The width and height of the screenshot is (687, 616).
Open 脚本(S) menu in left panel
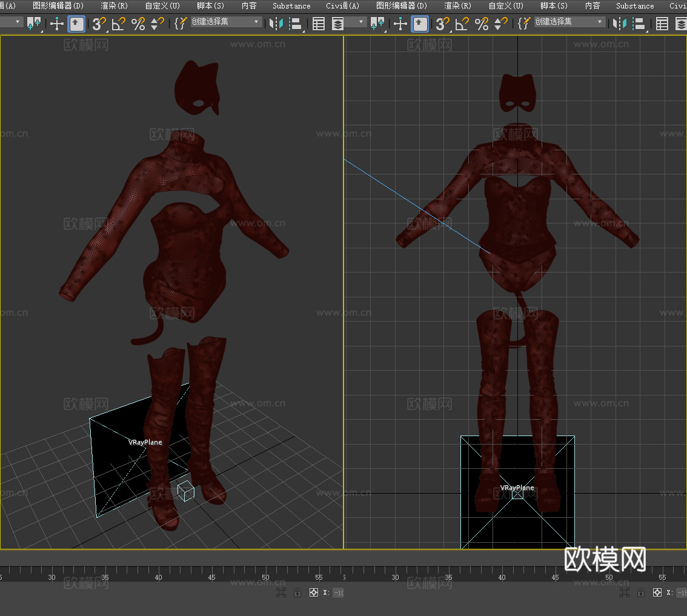[210, 5]
